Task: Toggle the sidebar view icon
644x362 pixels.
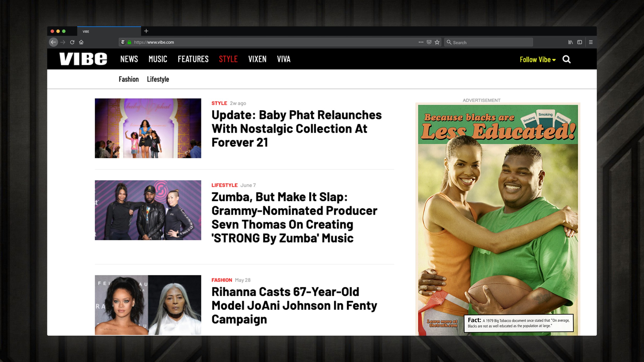Action: pyautogui.click(x=580, y=42)
